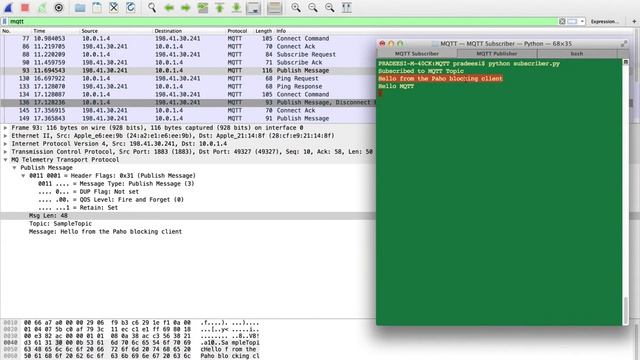The width and height of the screenshot is (640, 360).
Task: Save the capture file
Action: (x=97, y=7)
